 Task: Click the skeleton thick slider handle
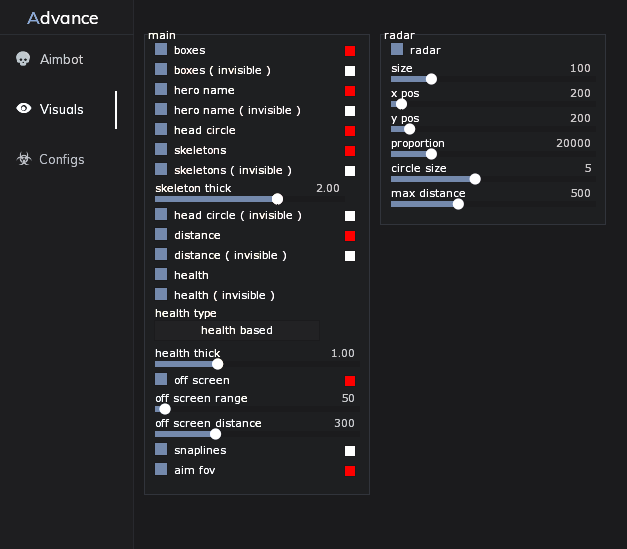point(278,199)
